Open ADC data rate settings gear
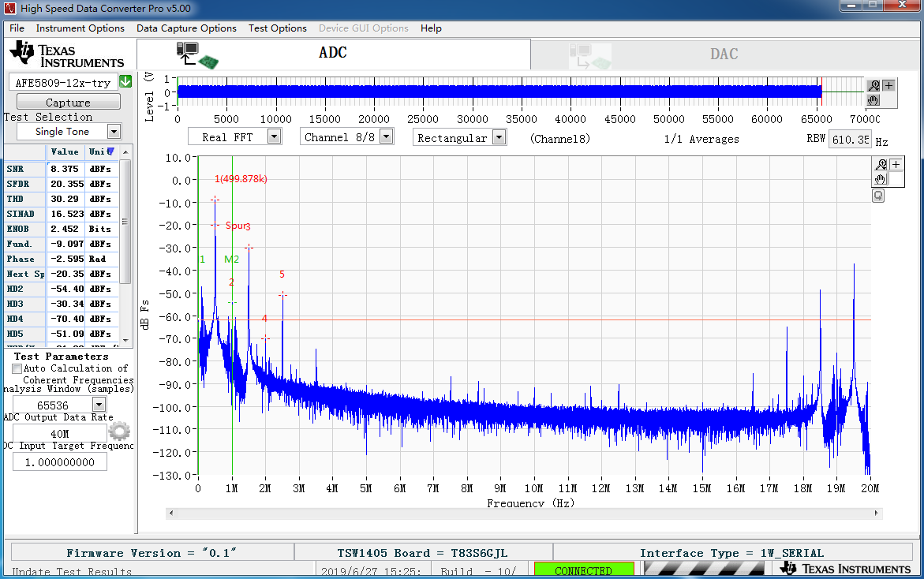This screenshot has height=579, width=924. click(120, 431)
